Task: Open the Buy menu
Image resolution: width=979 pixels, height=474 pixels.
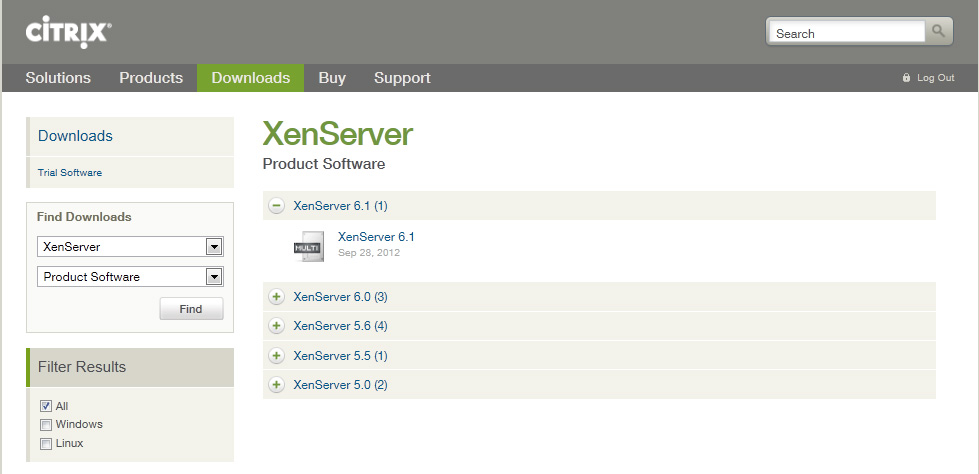Action: point(332,78)
